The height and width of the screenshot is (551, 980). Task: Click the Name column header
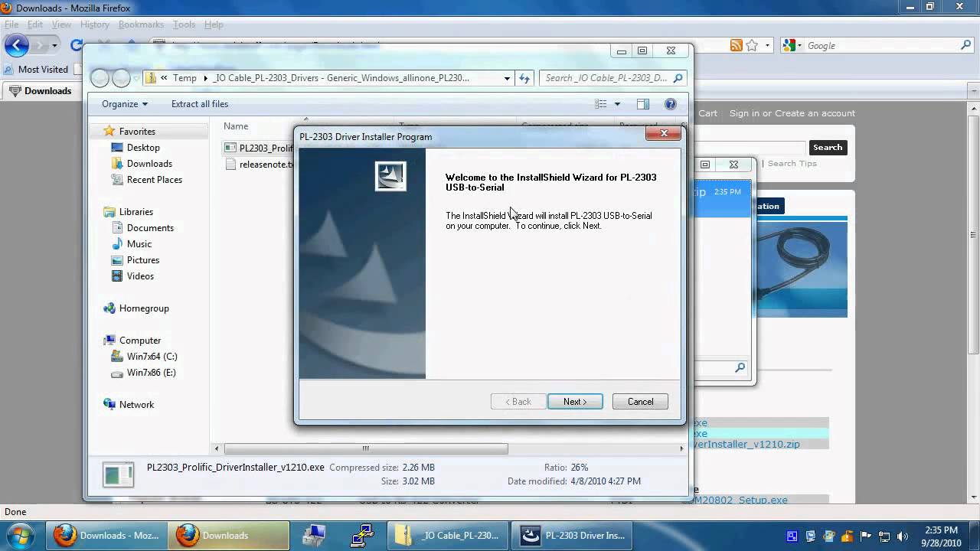(x=236, y=126)
